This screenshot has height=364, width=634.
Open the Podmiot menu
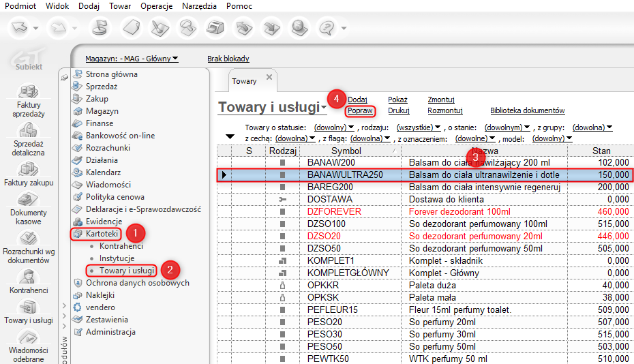point(20,6)
